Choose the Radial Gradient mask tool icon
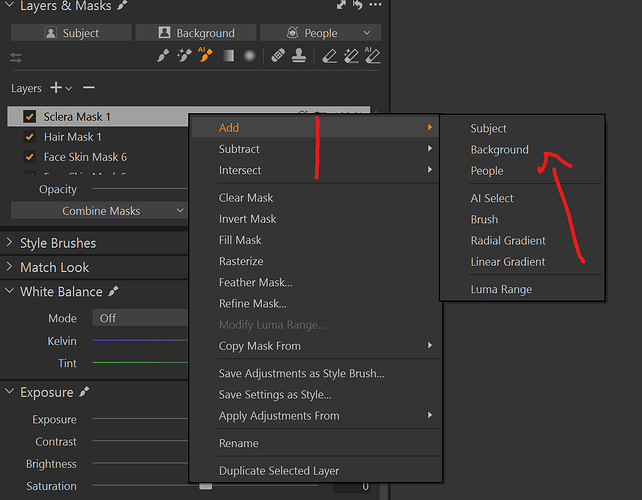Viewport: 642px width, 500px height. (x=250, y=56)
